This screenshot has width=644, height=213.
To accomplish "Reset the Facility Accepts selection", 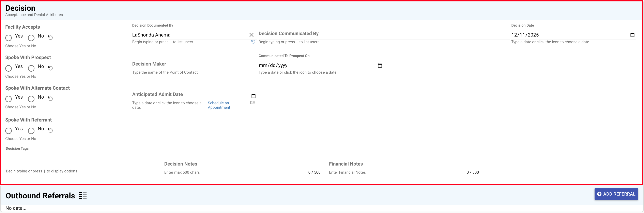I will (50, 38).
